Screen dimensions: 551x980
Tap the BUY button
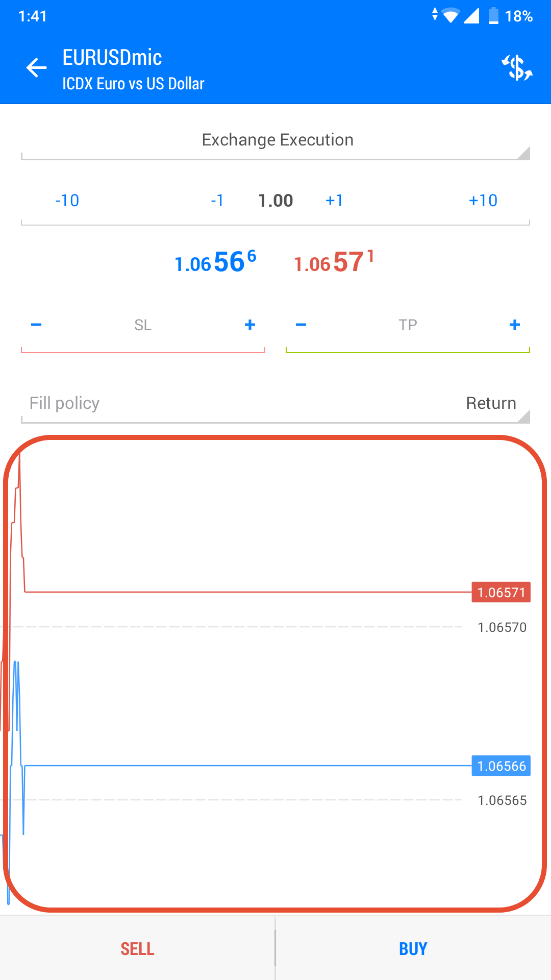tap(413, 949)
